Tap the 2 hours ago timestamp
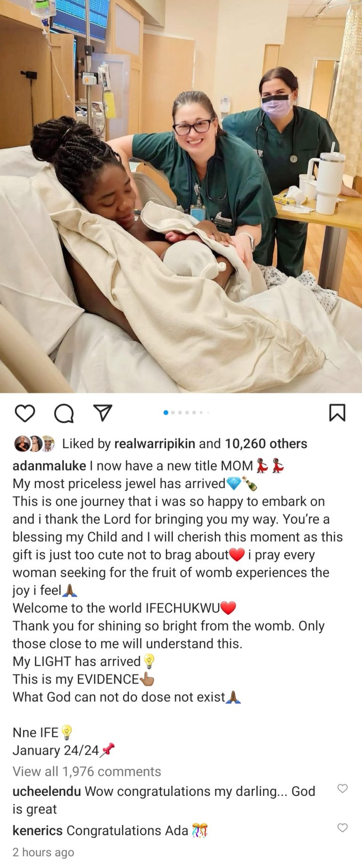The height and width of the screenshot is (868, 362). tap(43, 852)
